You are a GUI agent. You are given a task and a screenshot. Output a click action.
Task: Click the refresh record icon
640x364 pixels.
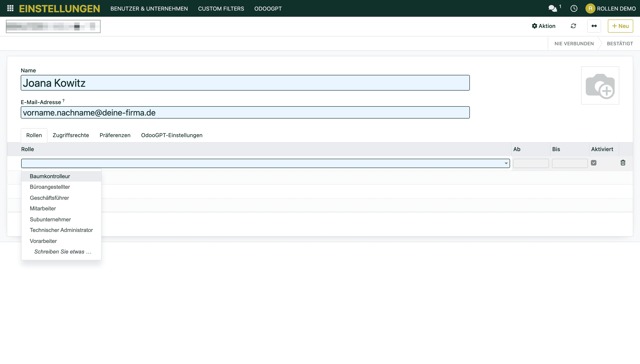point(573,26)
